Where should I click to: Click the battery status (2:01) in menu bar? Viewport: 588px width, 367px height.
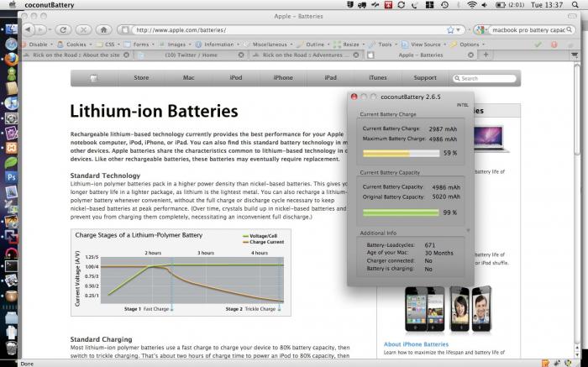(509, 5)
